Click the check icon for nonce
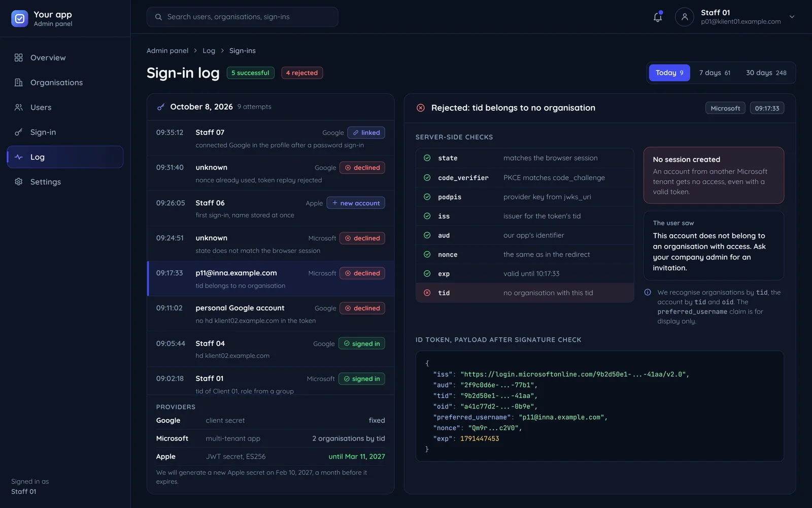Viewport: 812px width, 508px height. 427,255
